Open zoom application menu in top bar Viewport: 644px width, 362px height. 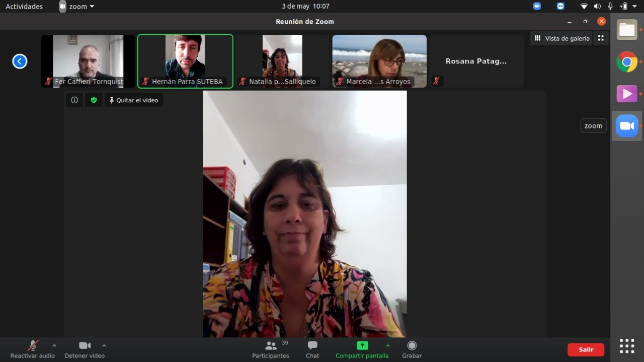(77, 7)
